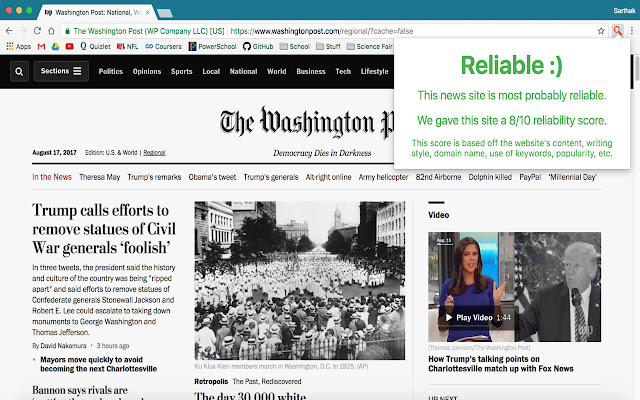Open the Gmail bookmark icon

point(41,47)
